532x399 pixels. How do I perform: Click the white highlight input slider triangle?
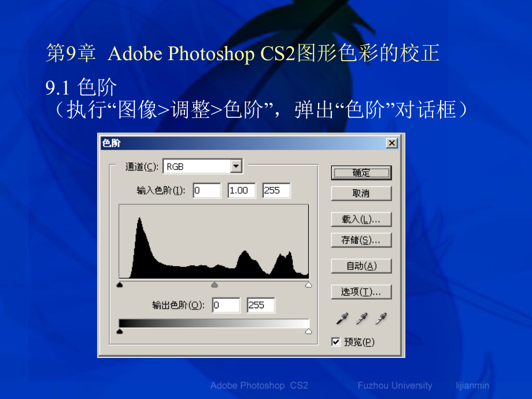(308, 284)
